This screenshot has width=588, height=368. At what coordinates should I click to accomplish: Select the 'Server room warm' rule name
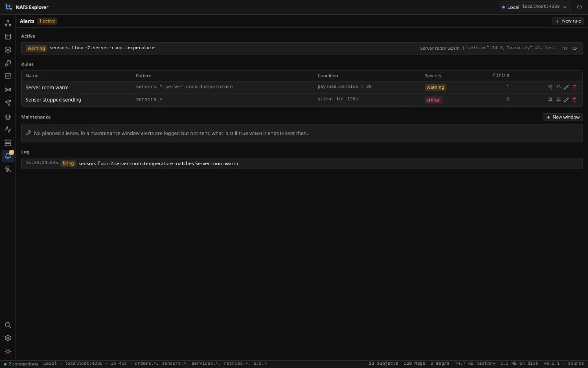(47, 88)
